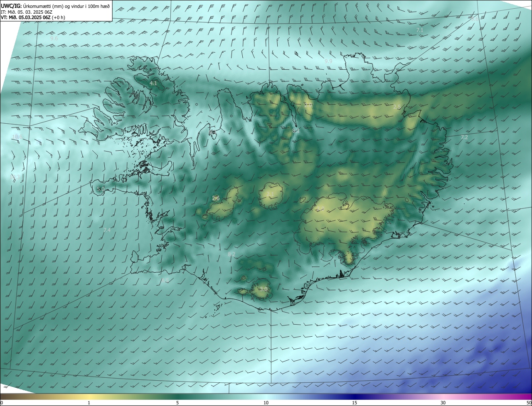
Task: Click the 30 label on the color scale
Action: coord(443,403)
